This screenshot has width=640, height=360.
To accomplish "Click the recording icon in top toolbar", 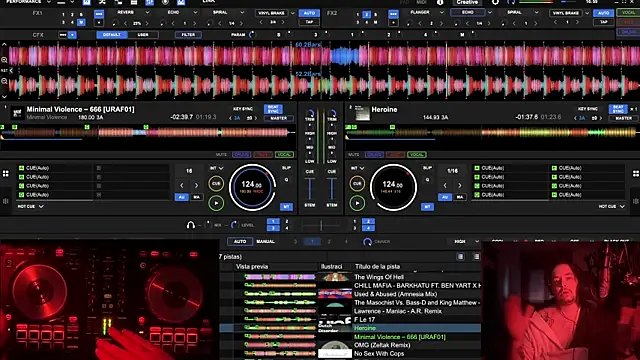I will pos(165,2).
